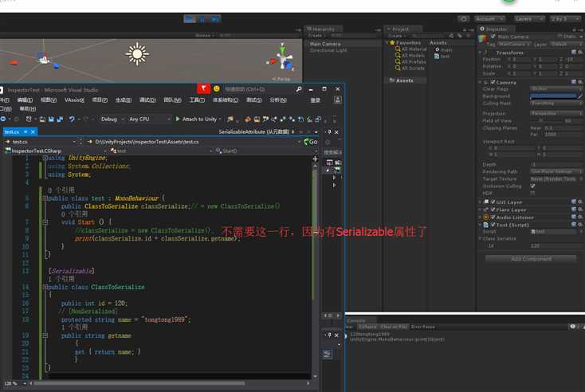The width and height of the screenshot is (585, 392).
Task: Toggle the Audio Listener enabled checkbox
Action: [493, 217]
